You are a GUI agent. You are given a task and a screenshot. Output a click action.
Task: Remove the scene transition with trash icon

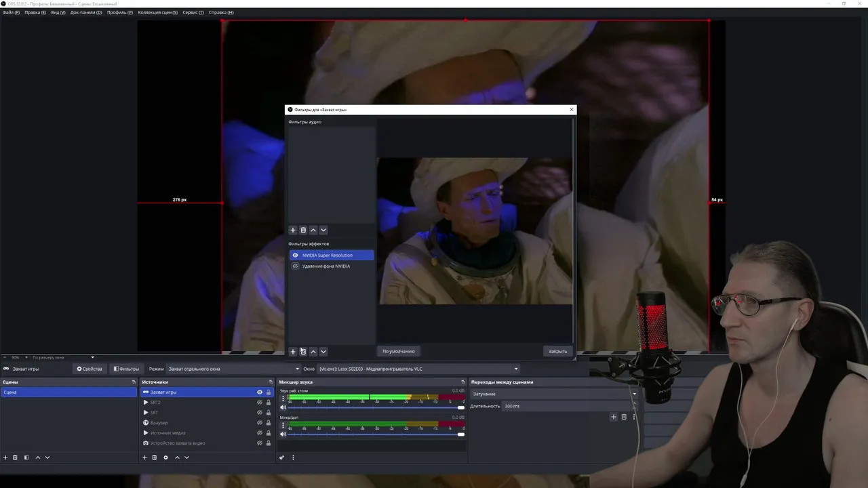pos(624,417)
